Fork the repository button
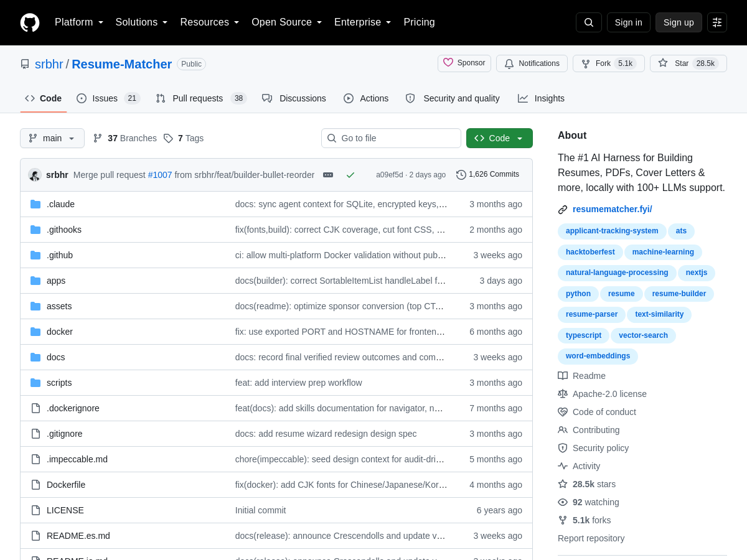Screen dimensions: 747x560 pos(609,63)
